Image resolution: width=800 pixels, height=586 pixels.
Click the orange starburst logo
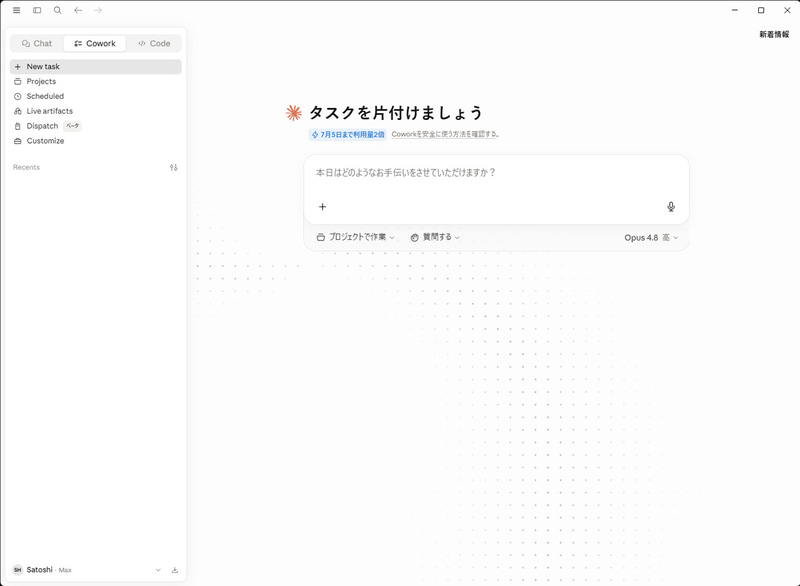pyautogui.click(x=294, y=113)
